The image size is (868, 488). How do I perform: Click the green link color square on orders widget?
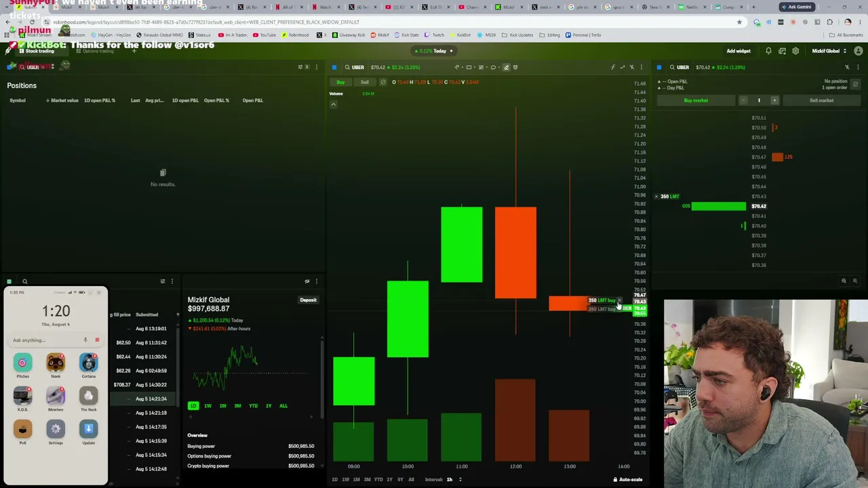tap(9, 281)
